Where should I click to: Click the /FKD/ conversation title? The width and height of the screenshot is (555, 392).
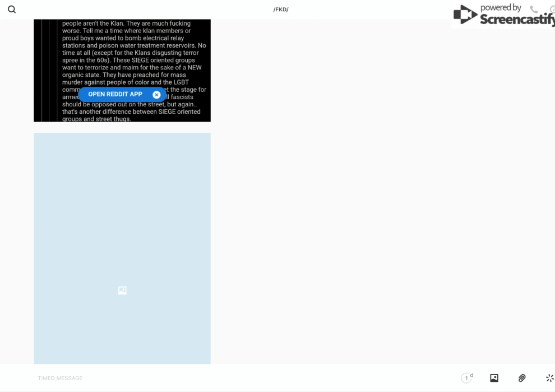click(281, 10)
